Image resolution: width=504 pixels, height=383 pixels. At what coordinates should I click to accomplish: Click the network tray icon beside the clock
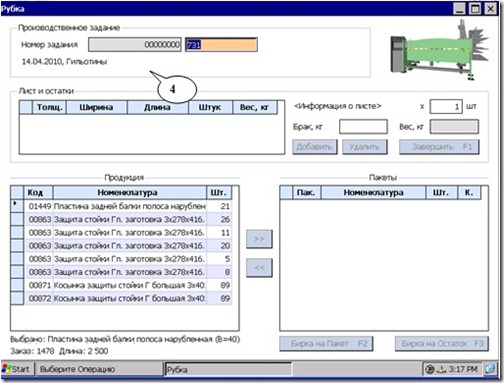coord(441,369)
